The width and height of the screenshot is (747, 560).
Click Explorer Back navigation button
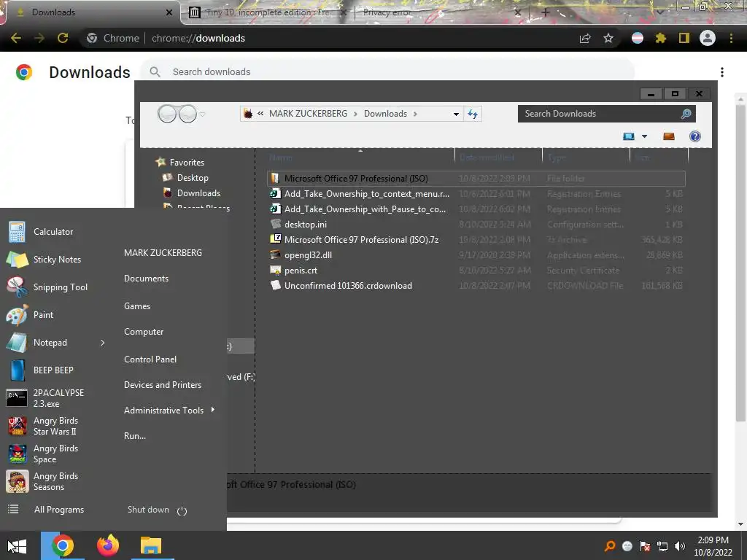[167, 114]
